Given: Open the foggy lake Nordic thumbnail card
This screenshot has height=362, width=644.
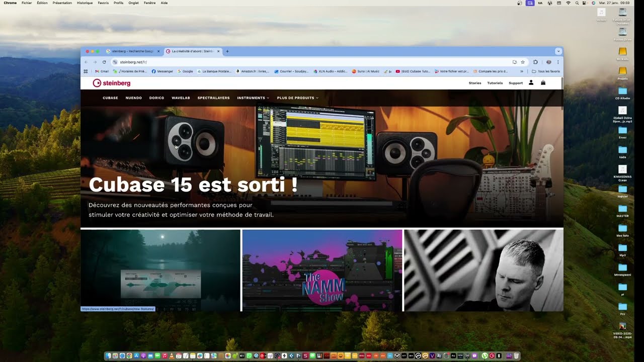Looking at the screenshot, I should (160, 270).
